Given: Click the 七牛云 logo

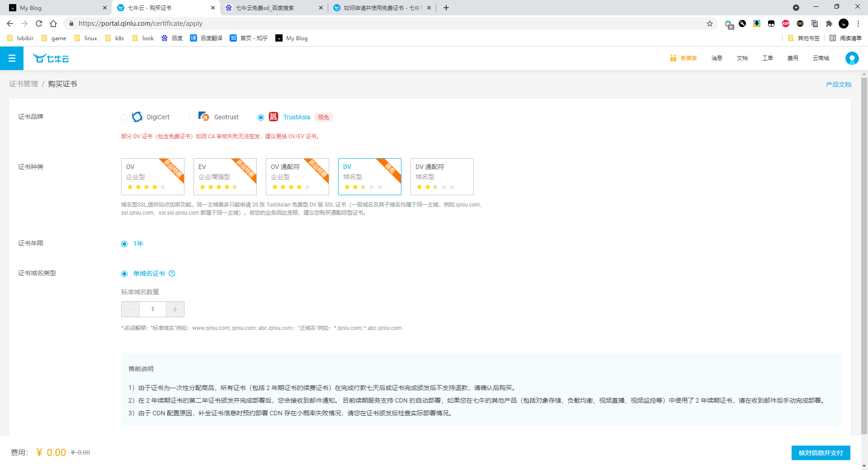Looking at the screenshot, I should pyautogui.click(x=50, y=58).
